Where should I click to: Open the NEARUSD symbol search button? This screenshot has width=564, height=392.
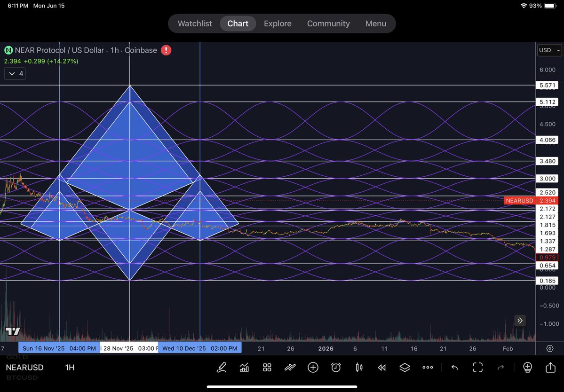coord(24,367)
